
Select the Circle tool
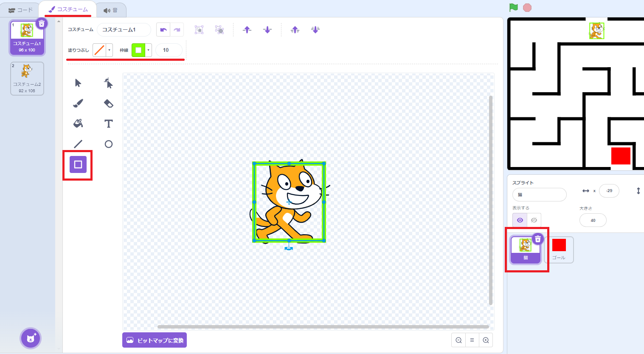pyautogui.click(x=108, y=144)
